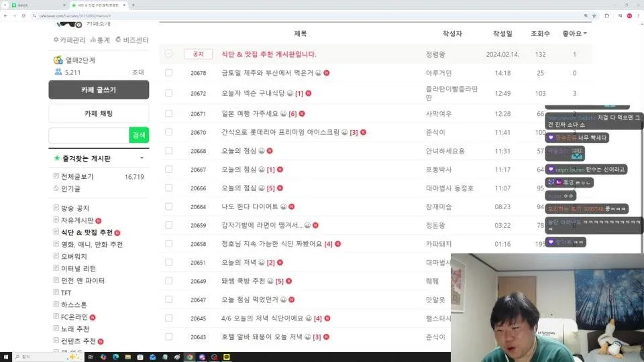Click the 열매2단계 cafe rank icon
This screenshot has height=362, width=644.
click(58, 60)
